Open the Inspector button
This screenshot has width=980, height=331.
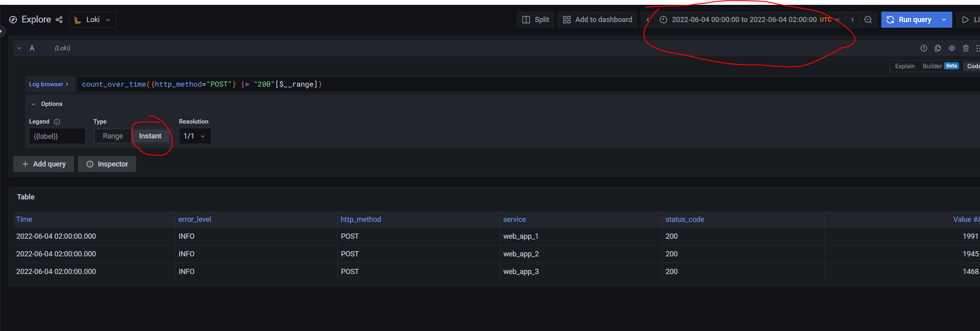(x=107, y=164)
